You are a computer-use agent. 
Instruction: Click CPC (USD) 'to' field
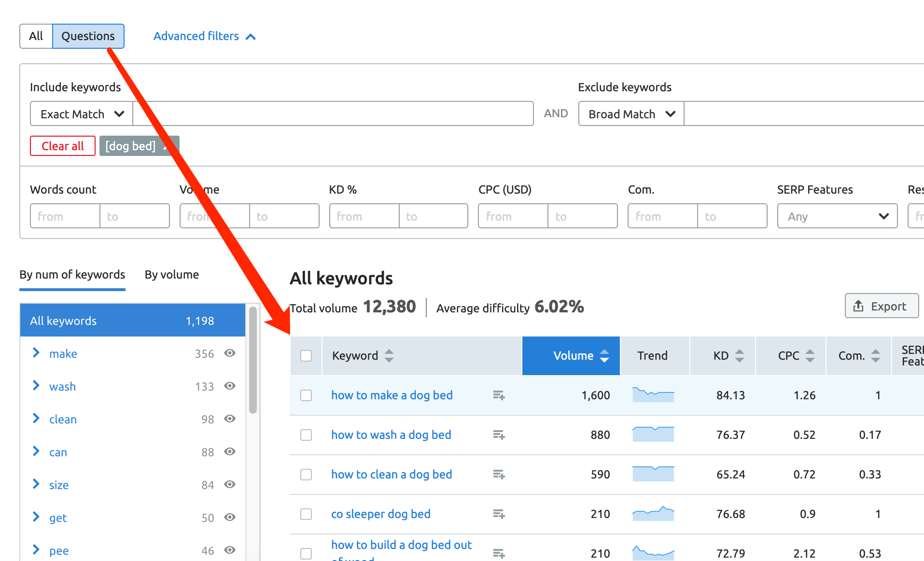[x=583, y=216]
